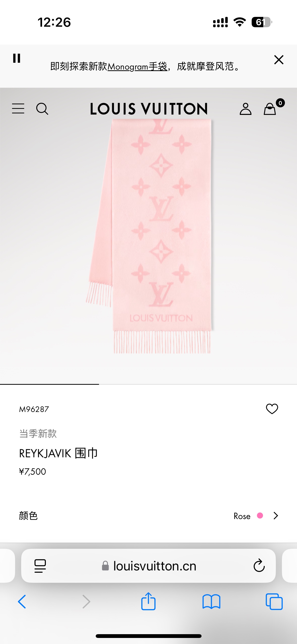Screen dimensions: 297x644
Task: Open Safari page settings reader icon
Action: (x=40, y=566)
